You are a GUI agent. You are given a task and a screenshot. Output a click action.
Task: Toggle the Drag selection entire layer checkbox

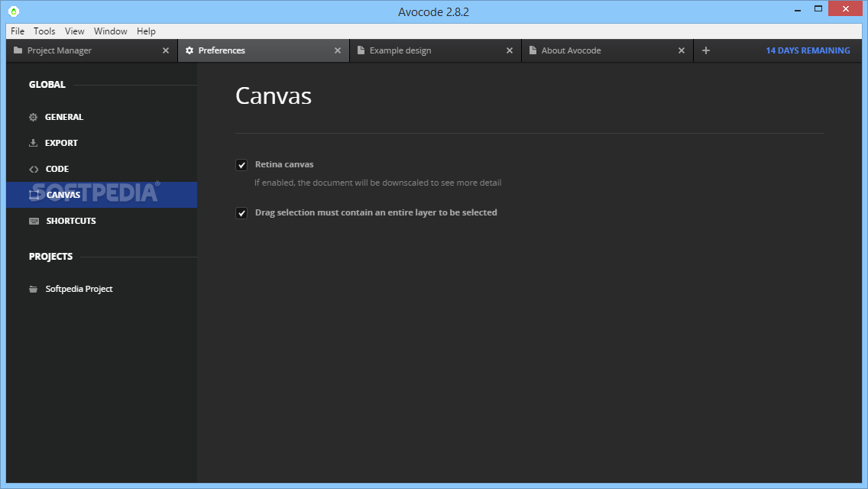[241, 213]
